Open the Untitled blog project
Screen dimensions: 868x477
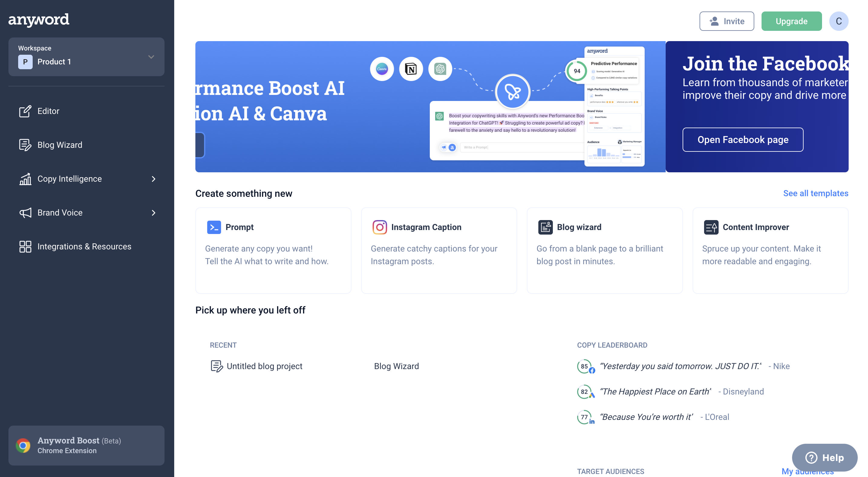pos(265,366)
